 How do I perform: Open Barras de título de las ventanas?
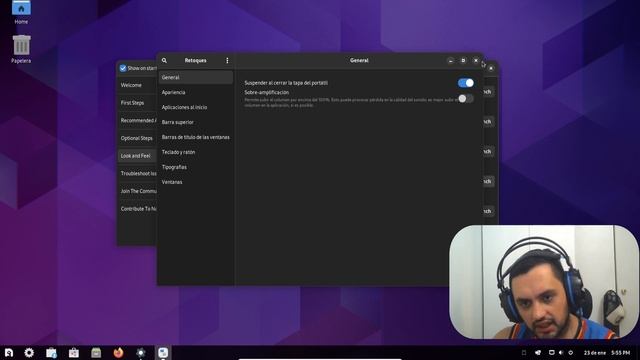tap(196, 137)
